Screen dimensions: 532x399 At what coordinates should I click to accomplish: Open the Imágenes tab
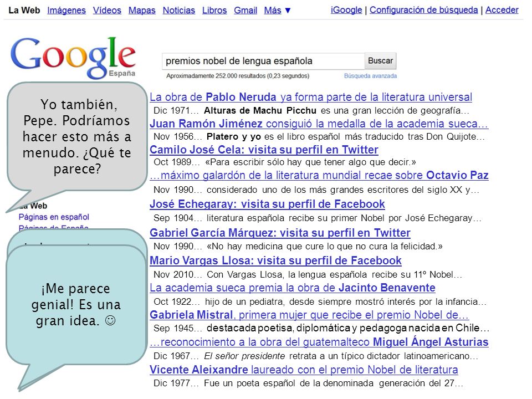(x=66, y=11)
